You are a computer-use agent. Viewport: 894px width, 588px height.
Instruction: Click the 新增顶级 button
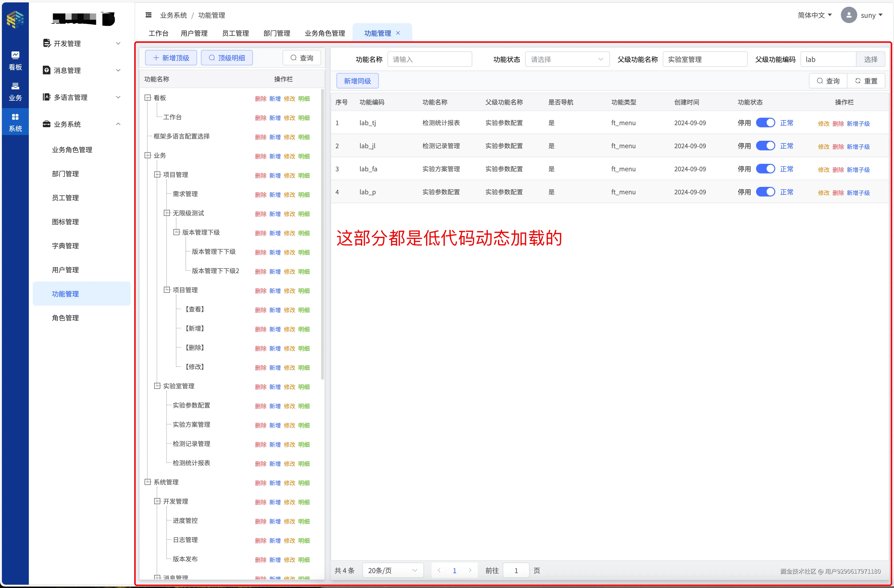point(171,57)
